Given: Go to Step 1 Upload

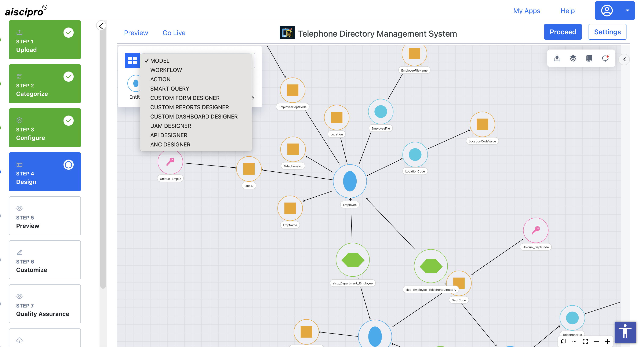Looking at the screenshot, I should [x=45, y=40].
